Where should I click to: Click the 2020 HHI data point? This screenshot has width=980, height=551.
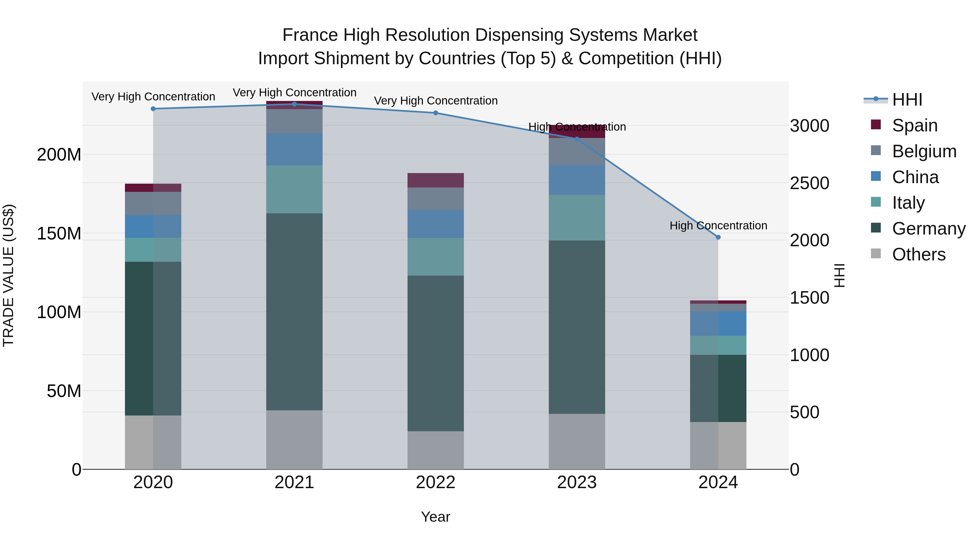(x=153, y=109)
